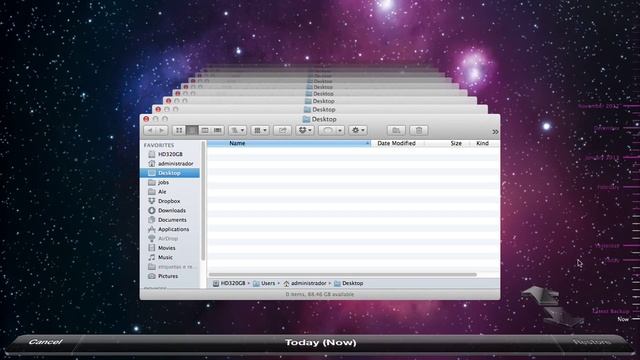Viewport: 640px width, 360px height.
Task: Click the Today (Now) date label
Action: pyautogui.click(x=320, y=342)
